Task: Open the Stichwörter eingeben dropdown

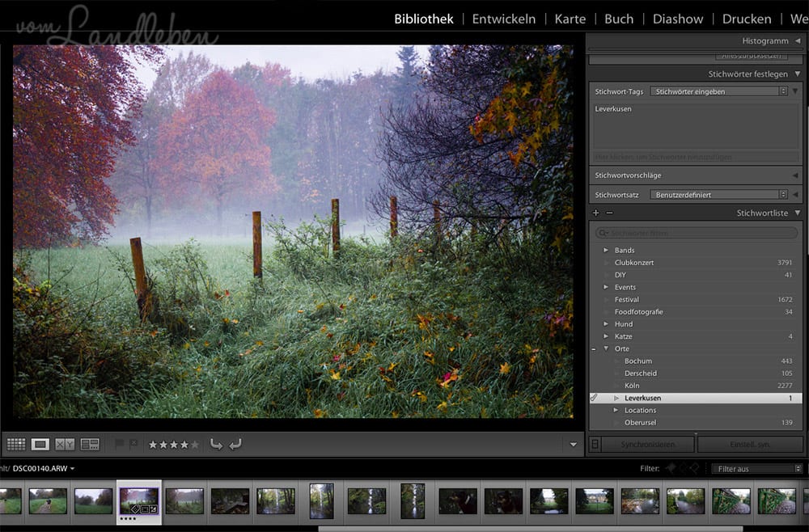Action: click(718, 91)
